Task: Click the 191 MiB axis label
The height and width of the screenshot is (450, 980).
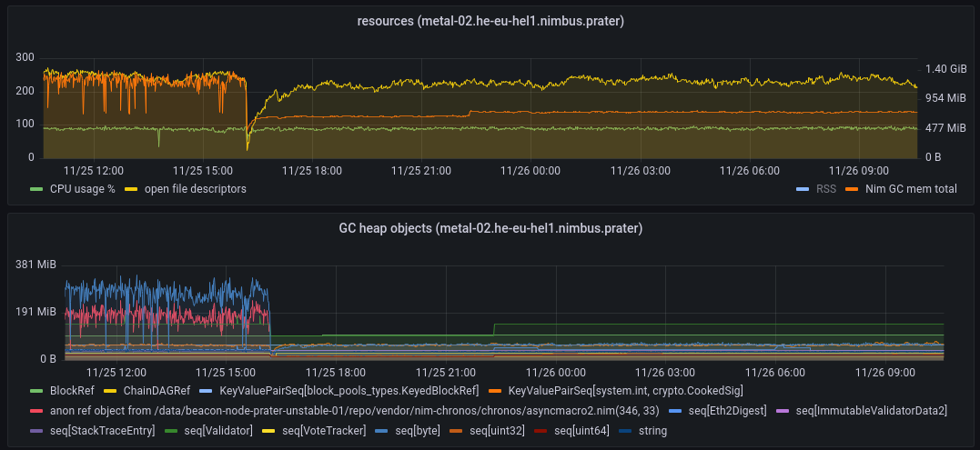Action: pos(35,312)
